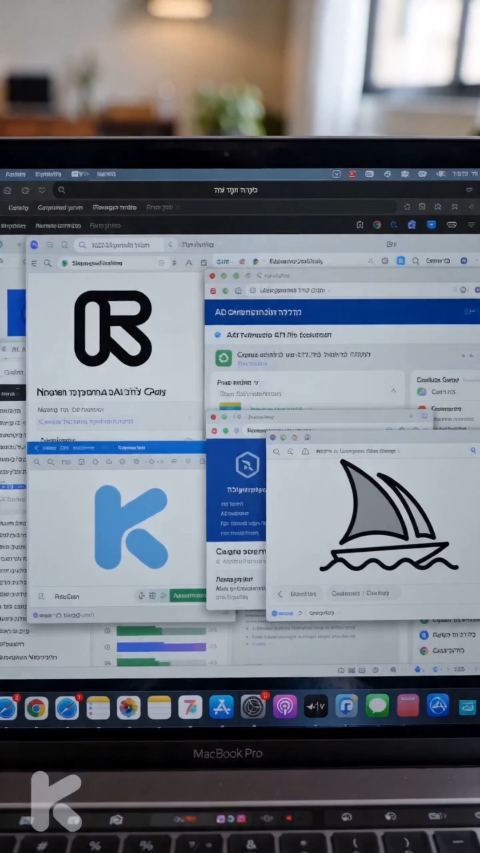Click the hexagon icon in the blue panel
This screenshot has width=480, height=853.
[x=247, y=464]
